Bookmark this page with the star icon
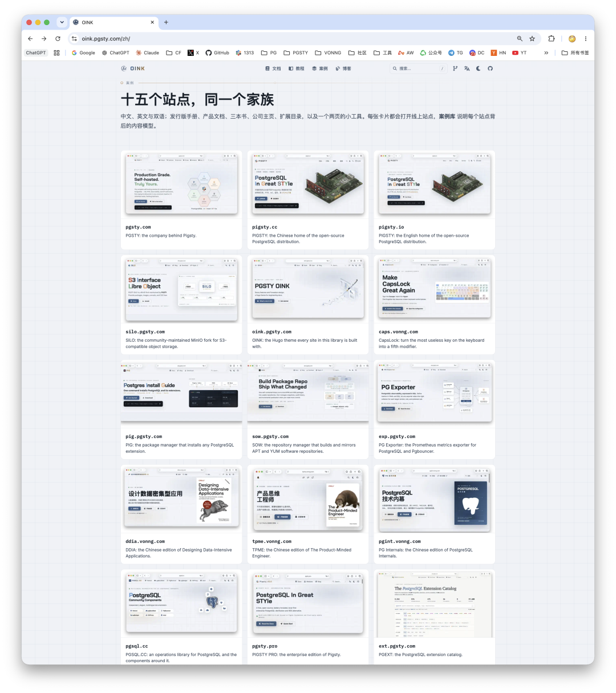 pos(532,39)
